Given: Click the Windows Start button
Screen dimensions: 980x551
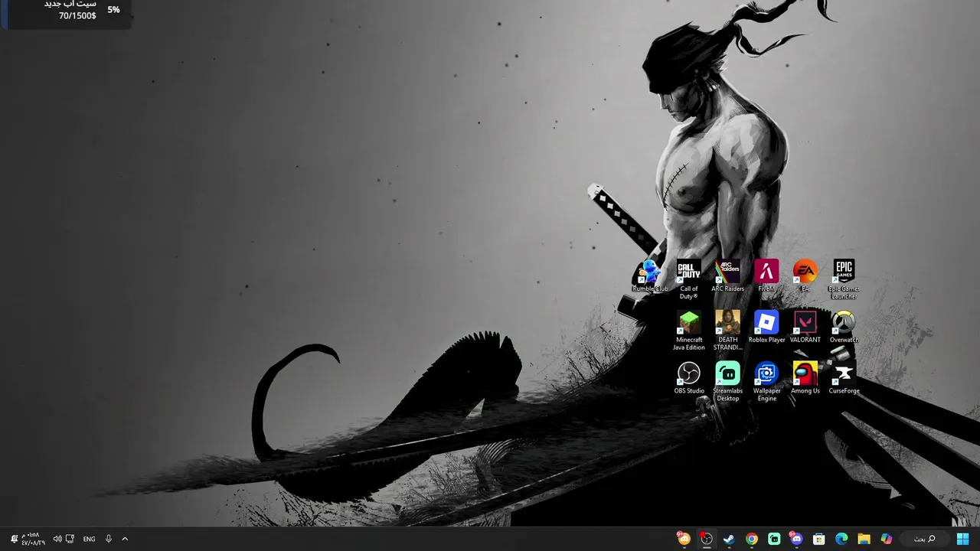Looking at the screenshot, I should coord(962,539).
